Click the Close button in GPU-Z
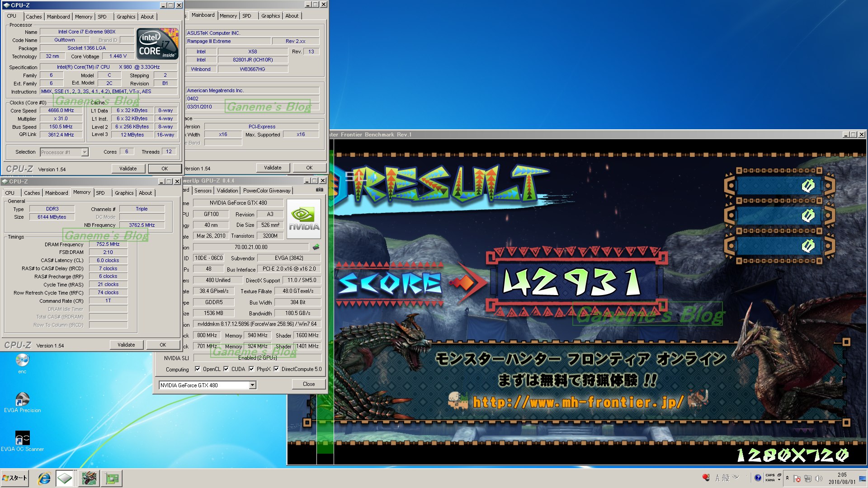Image resolution: width=868 pixels, height=488 pixels. (309, 384)
